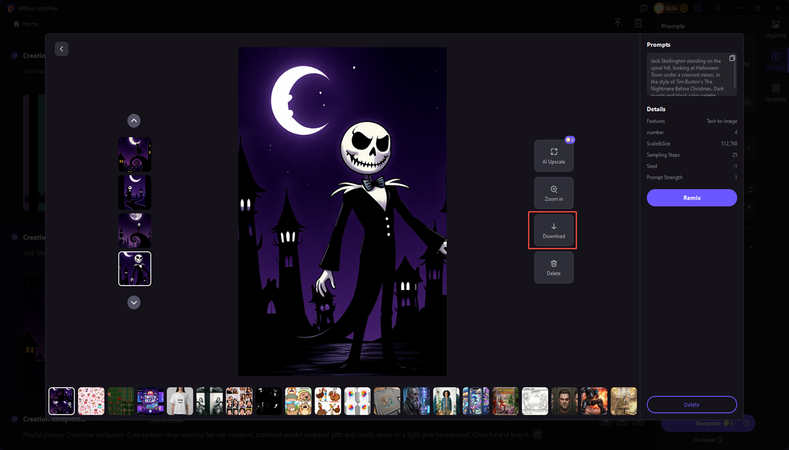
Task: Show next images with down chevron
Action: pos(134,303)
